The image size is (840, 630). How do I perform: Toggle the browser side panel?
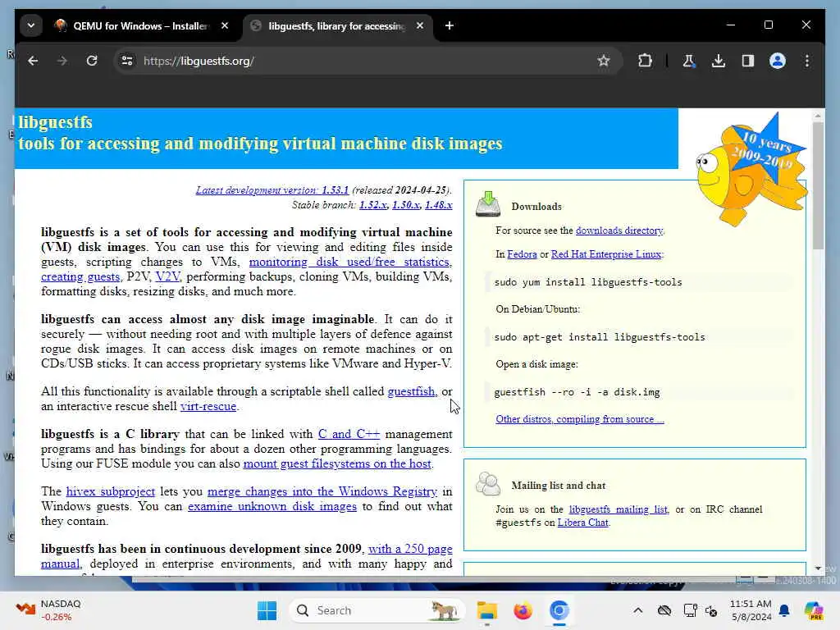748,61
